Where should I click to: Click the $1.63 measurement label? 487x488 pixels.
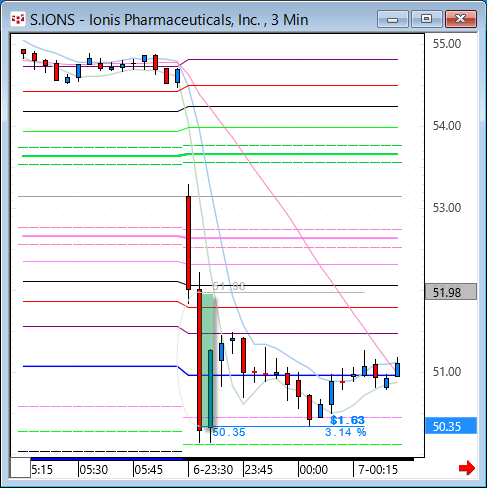coord(348,420)
